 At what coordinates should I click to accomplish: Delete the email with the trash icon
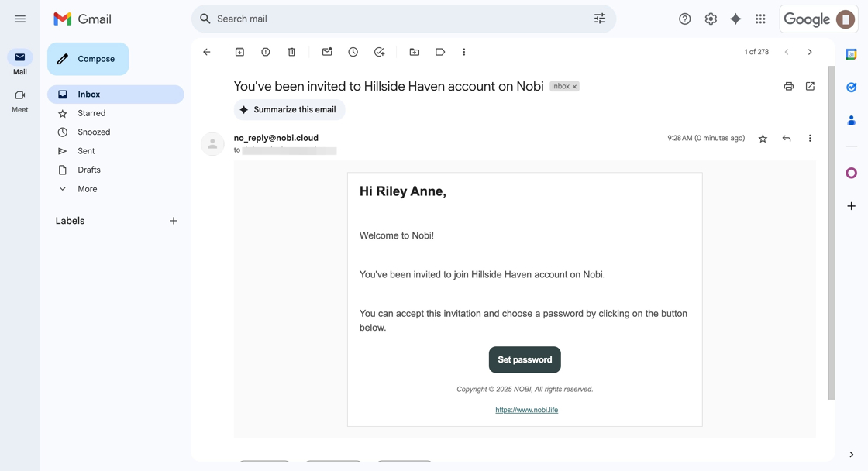tap(291, 52)
